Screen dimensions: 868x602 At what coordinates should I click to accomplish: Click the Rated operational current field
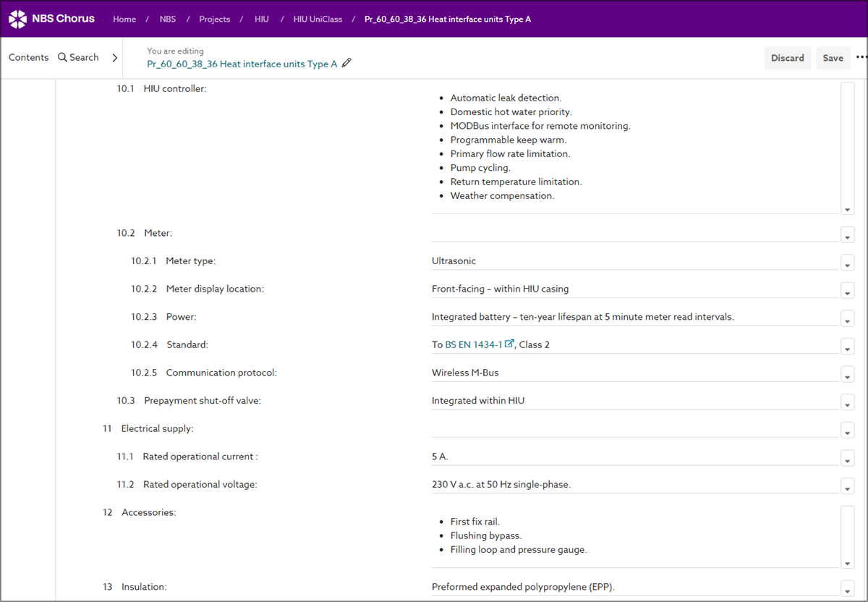(x=634, y=457)
